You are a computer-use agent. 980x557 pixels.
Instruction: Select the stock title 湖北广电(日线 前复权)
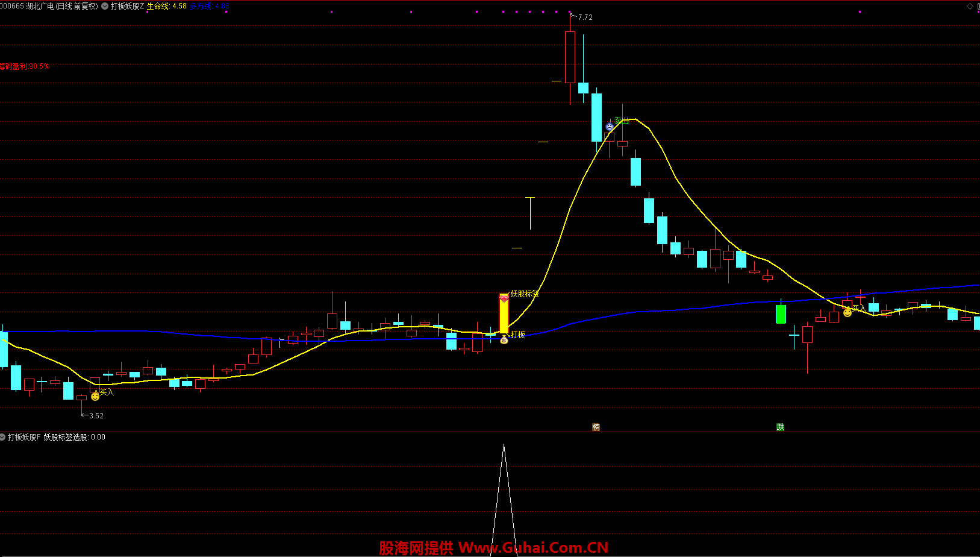coord(61,6)
